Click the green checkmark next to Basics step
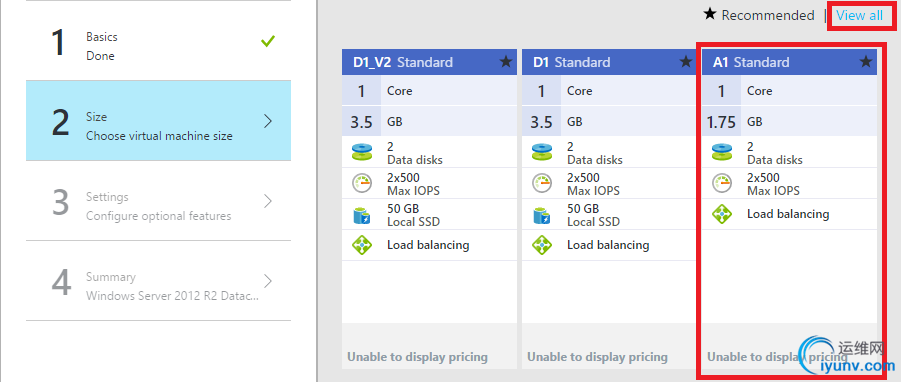The width and height of the screenshot is (901, 382). point(268,41)
